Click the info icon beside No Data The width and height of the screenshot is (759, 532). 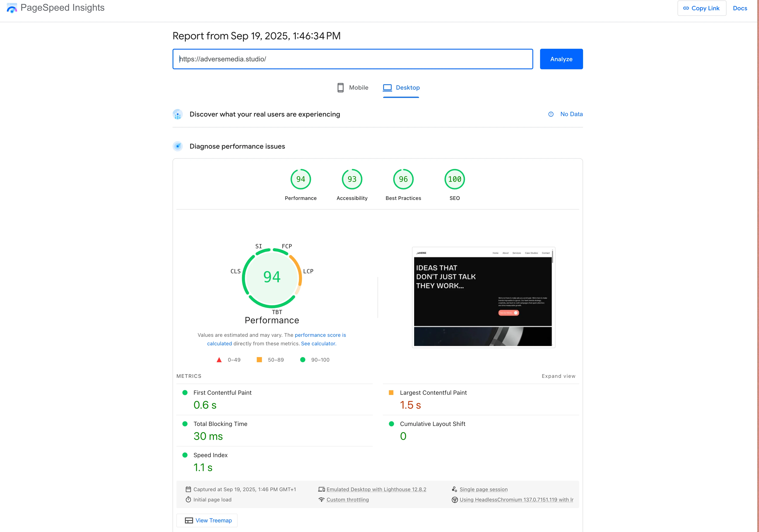(551, 114)
